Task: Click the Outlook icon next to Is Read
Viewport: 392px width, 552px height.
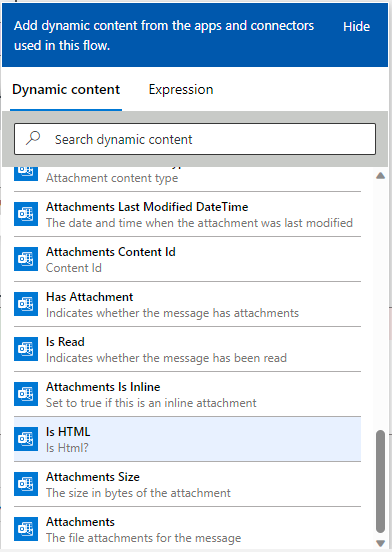Action: (26, 349)
